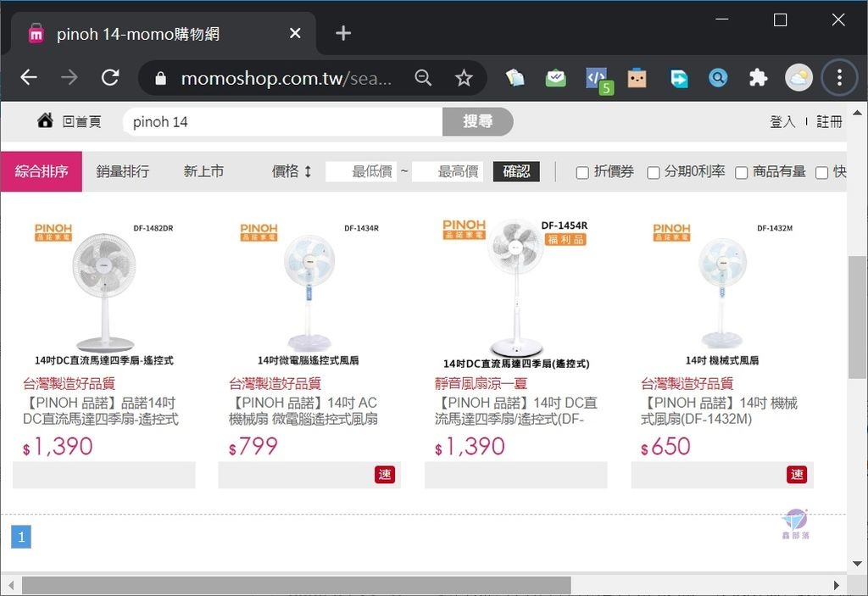Click the address bar URL momoshop.com.tw

pyautogui.click(x=287, y=78)
